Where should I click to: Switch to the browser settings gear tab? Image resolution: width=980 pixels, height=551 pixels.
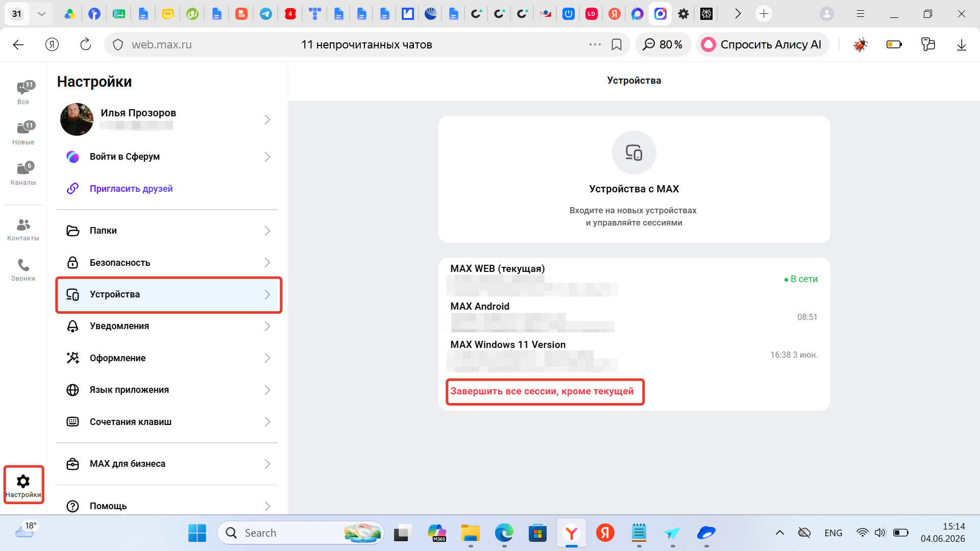pos(683,14)
